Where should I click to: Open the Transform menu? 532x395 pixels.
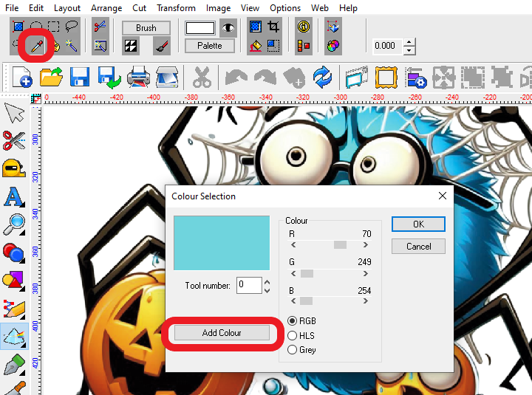(176, 8)
